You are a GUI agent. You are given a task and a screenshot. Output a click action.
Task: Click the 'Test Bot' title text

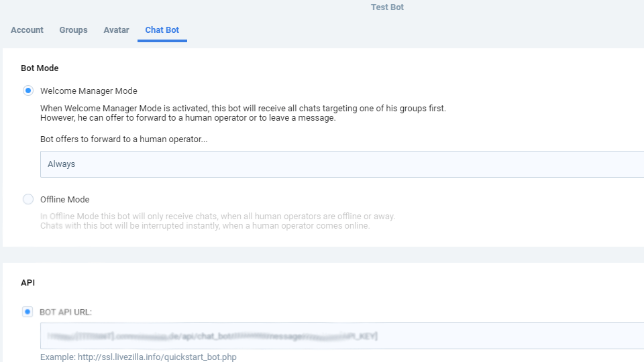(387, 7)
